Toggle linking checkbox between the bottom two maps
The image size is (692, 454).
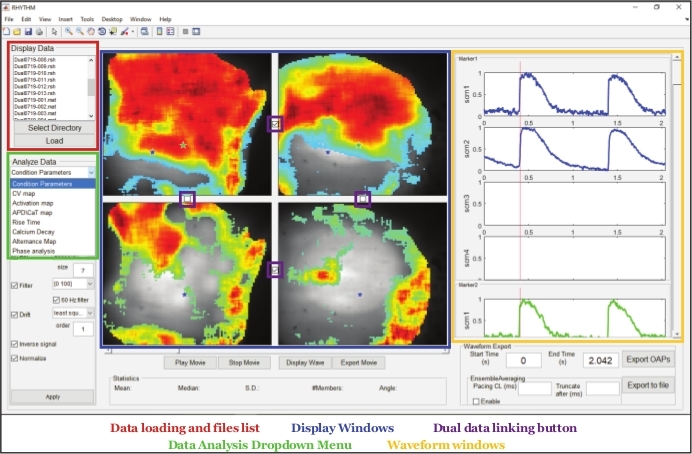coord(275,270)
